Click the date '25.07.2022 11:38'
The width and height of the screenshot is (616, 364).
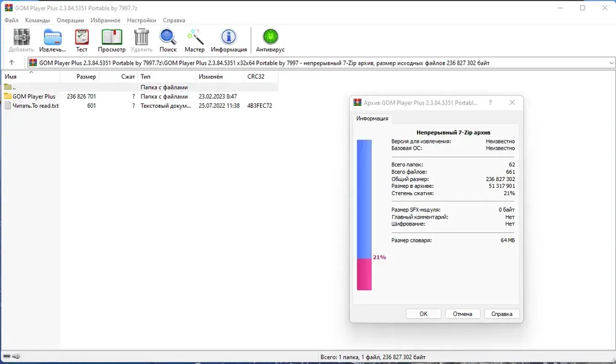point(219,105)
